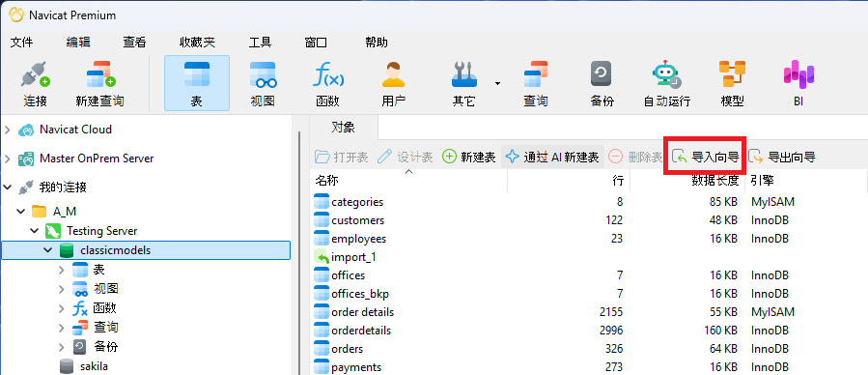Image resolution: width=868 pixels, height=375 pixels.
Task: Open the 工具 menu
Action: [x=260, y=43]
